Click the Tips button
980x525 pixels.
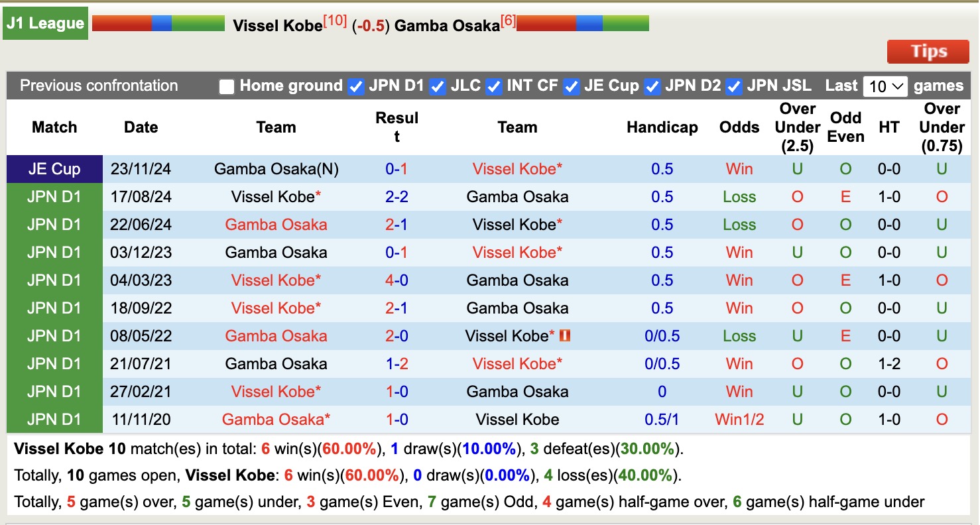tap(928, 51)
